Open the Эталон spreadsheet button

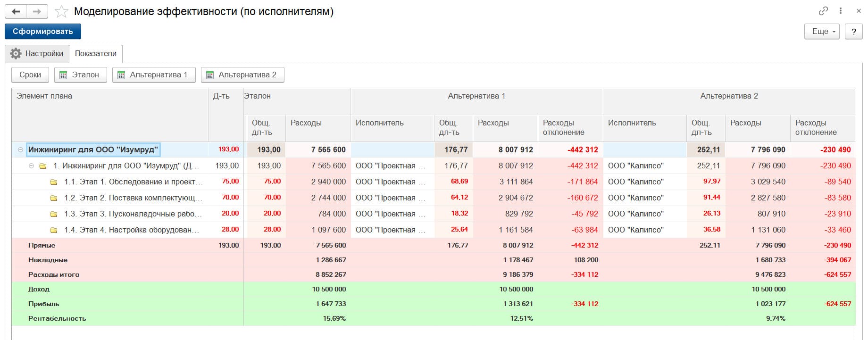81,75
